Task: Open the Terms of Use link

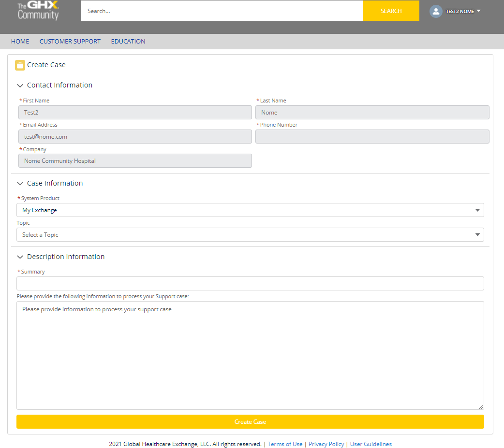Action: tap(285, 444)
